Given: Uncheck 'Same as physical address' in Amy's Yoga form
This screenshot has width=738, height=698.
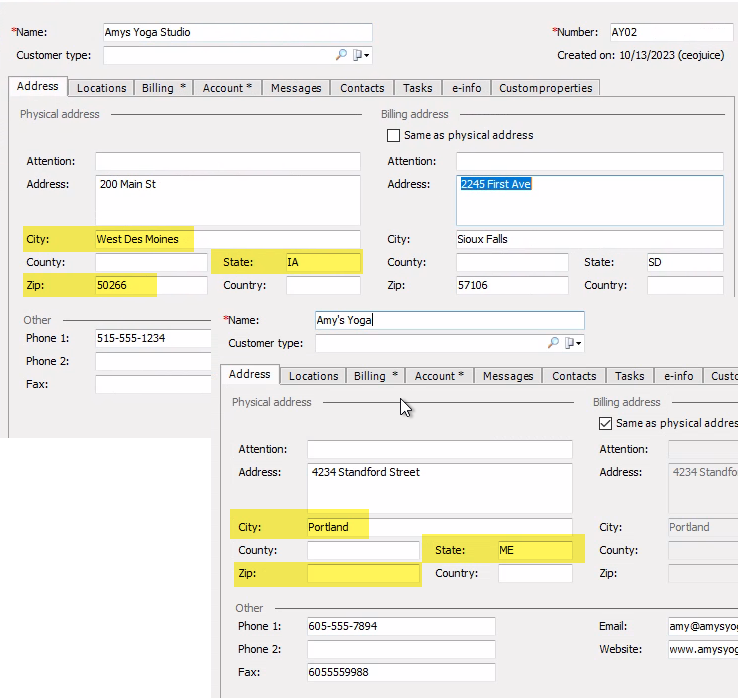Looking at the screenshot, I should pyautogui.click(x=605, y=423).
